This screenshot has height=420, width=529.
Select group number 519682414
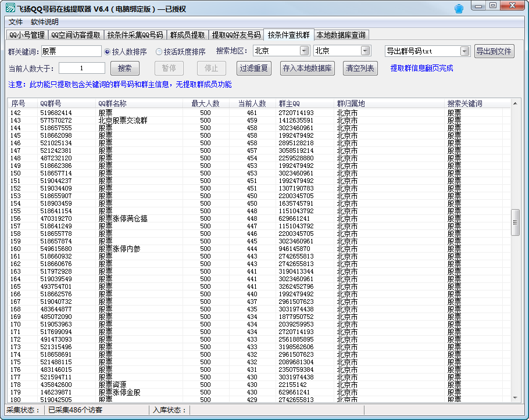[x=56, y=113]
